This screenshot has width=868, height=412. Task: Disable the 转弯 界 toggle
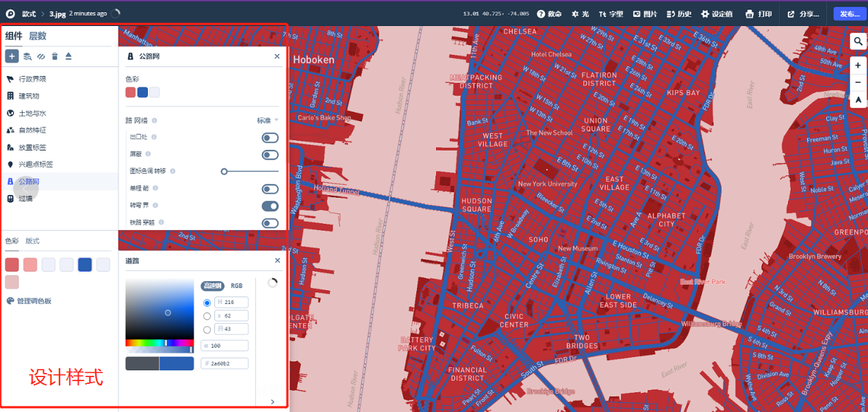[x=270, y=206]
